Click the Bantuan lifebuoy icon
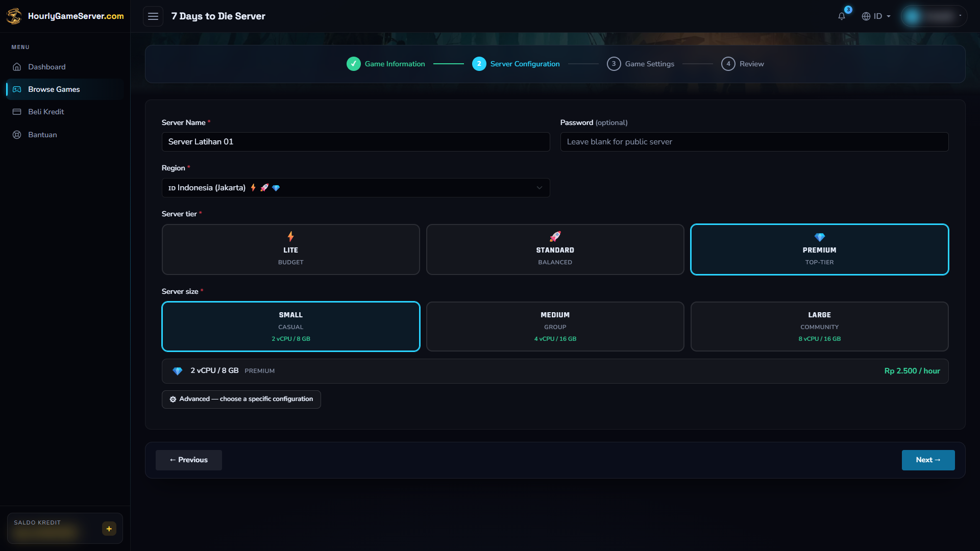This screenshot has height=551, width=980. coord(17,135)
